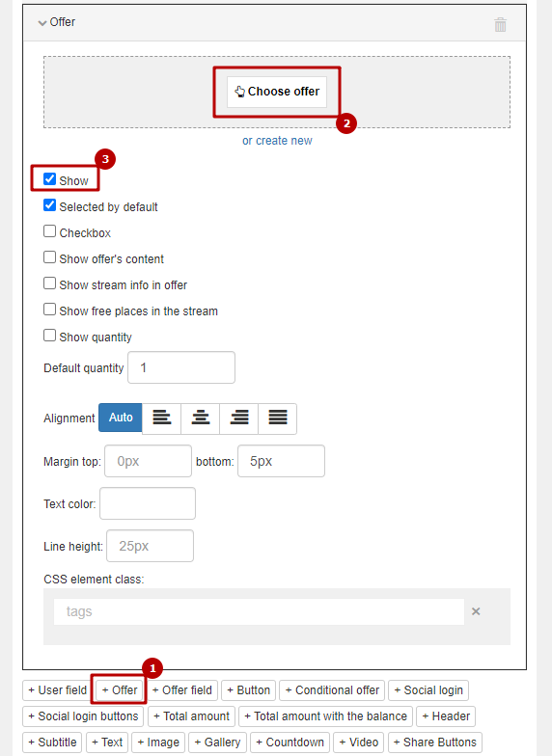Select justify text alignment icon
552x756 pixels.
pyautogui.click(x=278, y=418)
